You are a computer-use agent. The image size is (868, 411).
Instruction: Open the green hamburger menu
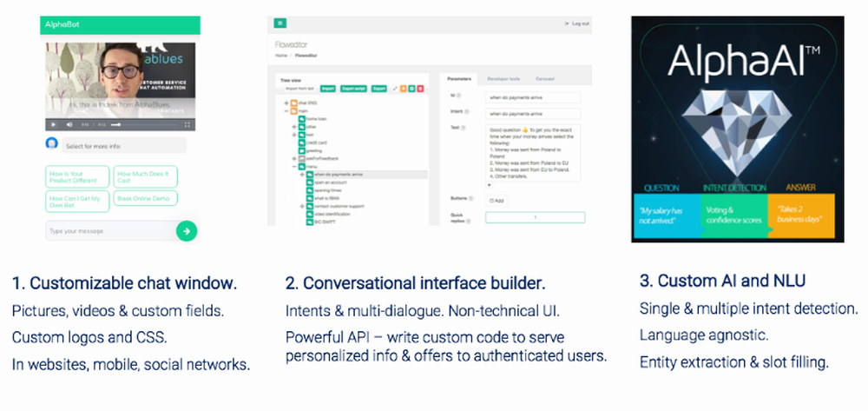point(280,23)
